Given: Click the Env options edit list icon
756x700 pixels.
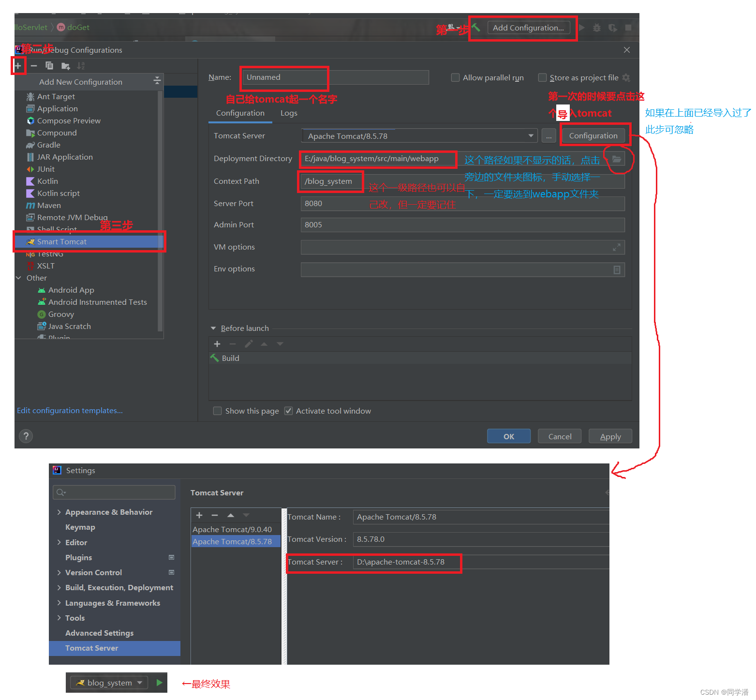Looking at the screenshot, I should [617, 269].
